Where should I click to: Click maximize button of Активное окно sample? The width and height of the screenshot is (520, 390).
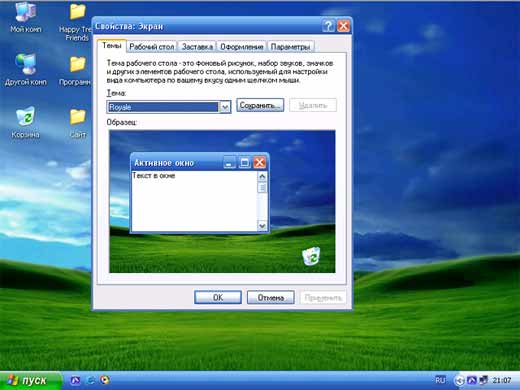(x=245, y=163)
